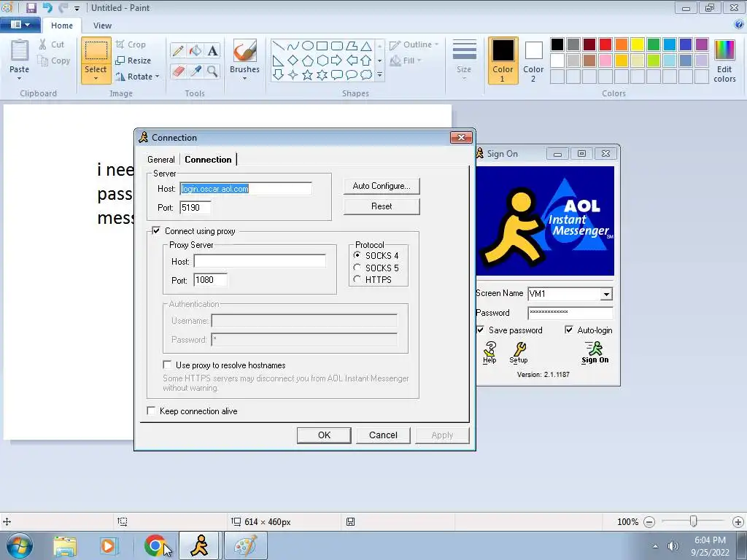
Task: Choose the right arrow shape
Action: (336, 60)
